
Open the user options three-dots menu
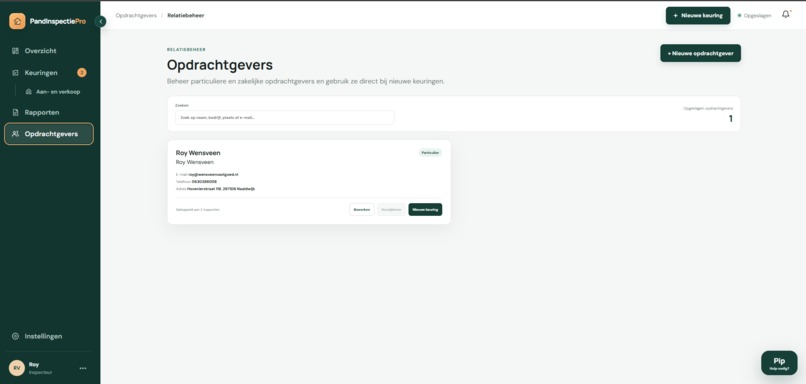pos(83,368)
